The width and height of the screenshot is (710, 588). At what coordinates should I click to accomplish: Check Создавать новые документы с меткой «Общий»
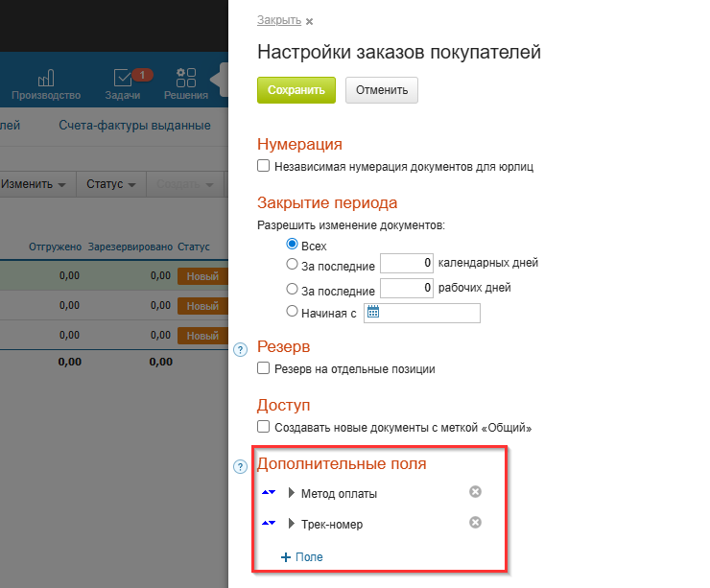[264, 427]
